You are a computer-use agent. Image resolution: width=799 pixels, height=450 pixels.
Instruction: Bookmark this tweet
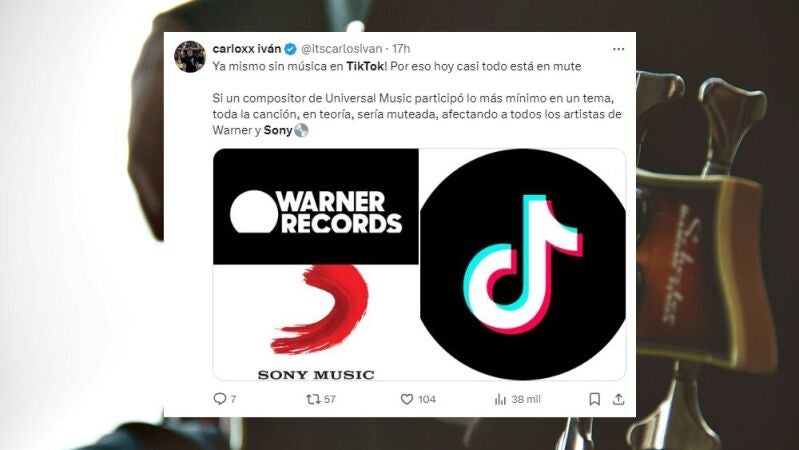594,399
